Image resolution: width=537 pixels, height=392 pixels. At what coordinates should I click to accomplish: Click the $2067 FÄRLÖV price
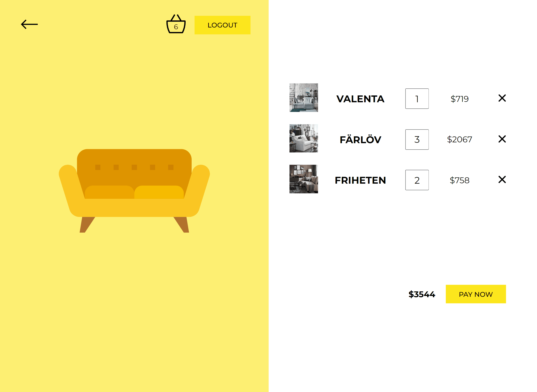(x=459, y=140)
